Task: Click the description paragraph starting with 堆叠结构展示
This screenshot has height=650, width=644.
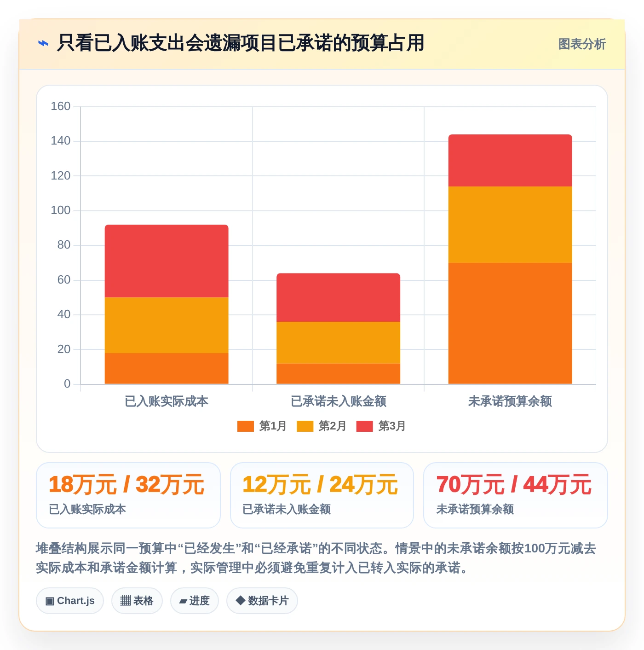Action: coord(316,558)
